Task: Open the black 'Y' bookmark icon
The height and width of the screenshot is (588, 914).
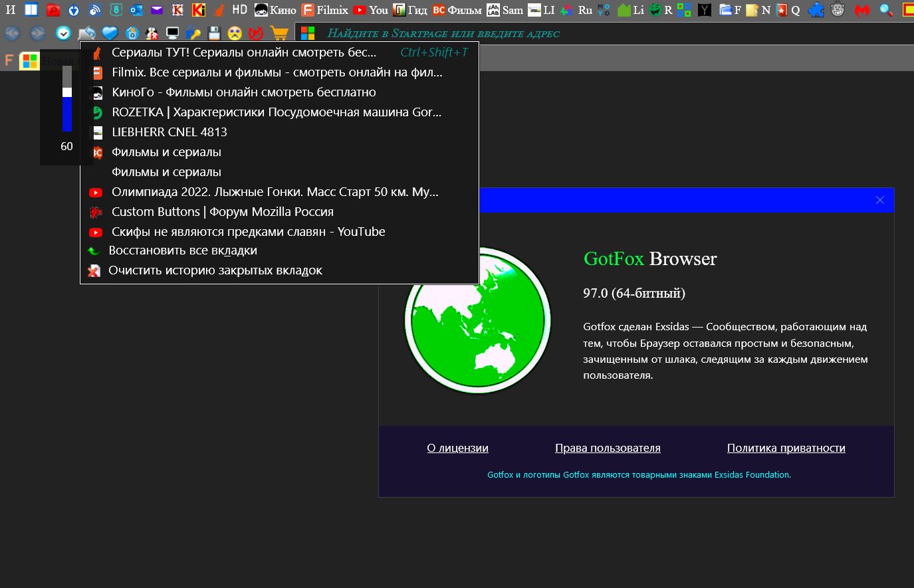Action: [704, 10]
